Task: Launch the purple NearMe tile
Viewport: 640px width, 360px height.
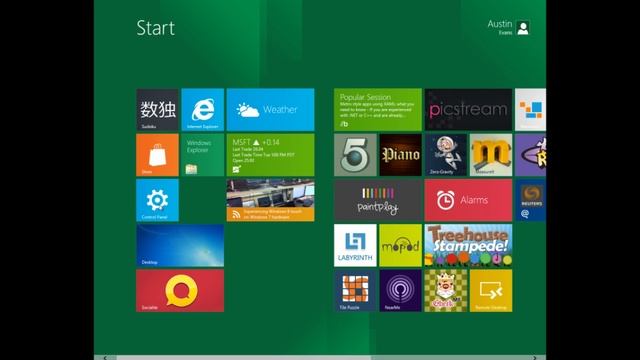Action: coord(400,291)
